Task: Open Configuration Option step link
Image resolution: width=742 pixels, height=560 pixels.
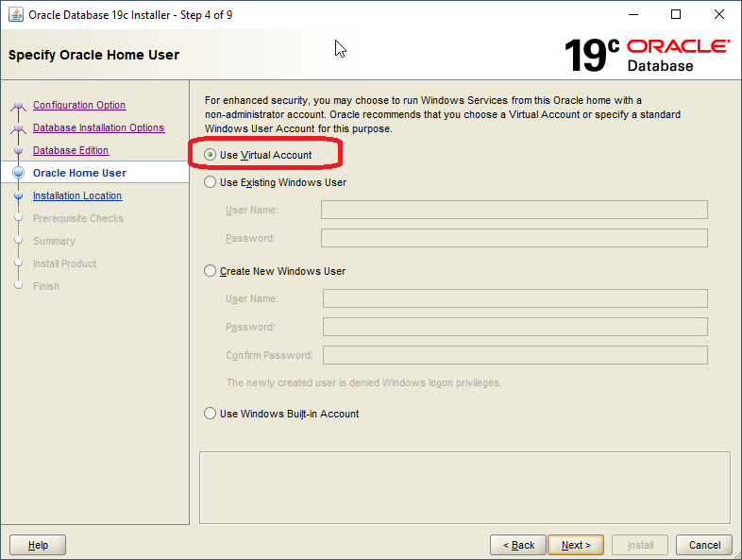Action: tap(79, 105)
